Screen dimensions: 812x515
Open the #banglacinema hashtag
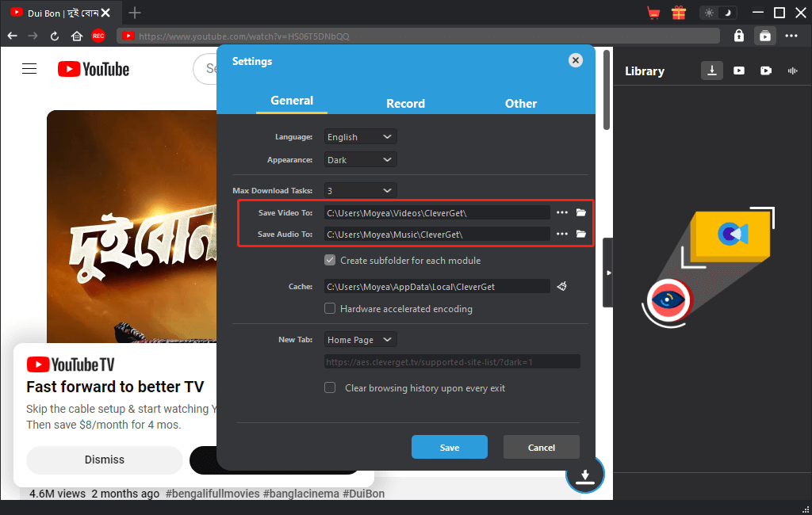[301, 494]
